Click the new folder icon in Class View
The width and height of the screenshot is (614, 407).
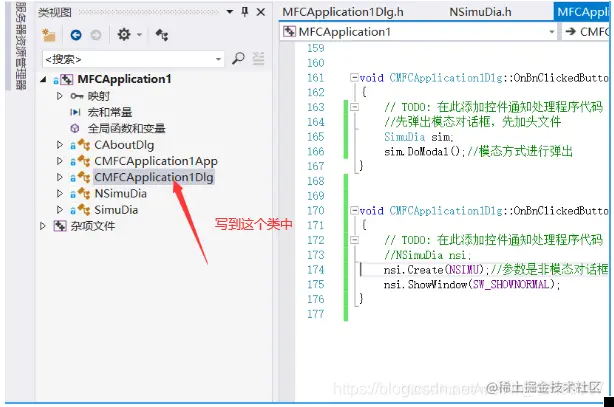[x=49, y=35]
